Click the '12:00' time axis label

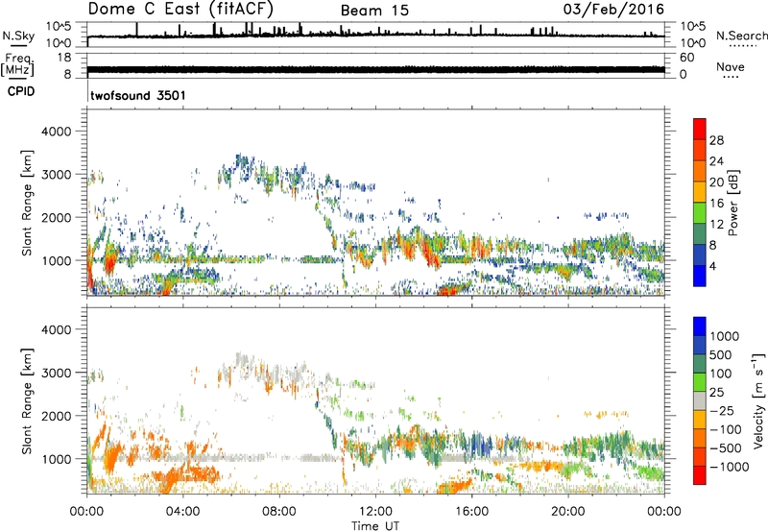[x=375, y=512]
